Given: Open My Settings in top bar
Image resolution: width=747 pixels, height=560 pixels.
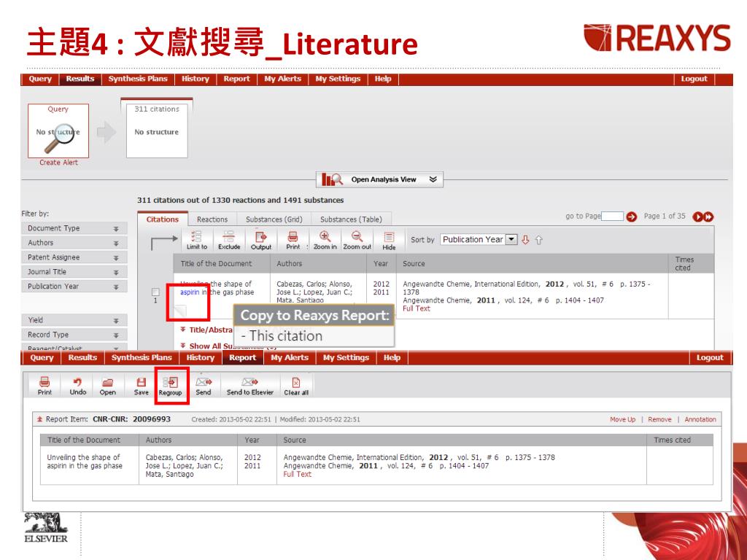Looking at the screenshot, I should (338, 79).
